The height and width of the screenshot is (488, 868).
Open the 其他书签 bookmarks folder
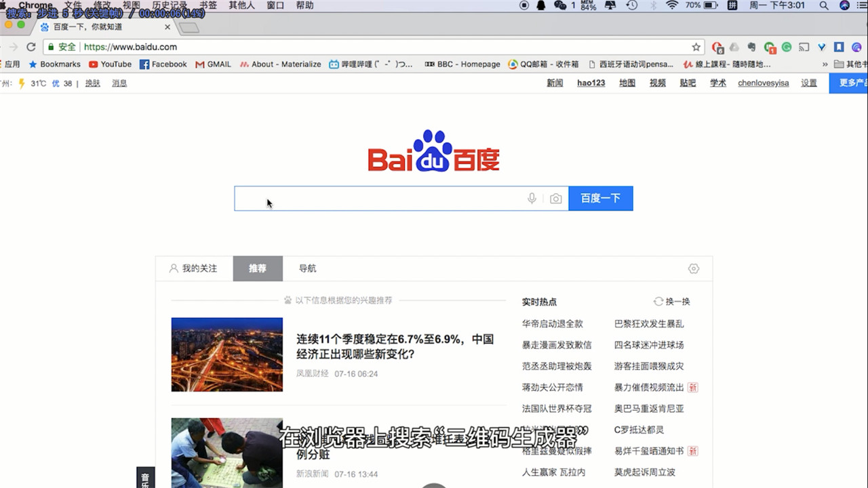click(851, 64)
